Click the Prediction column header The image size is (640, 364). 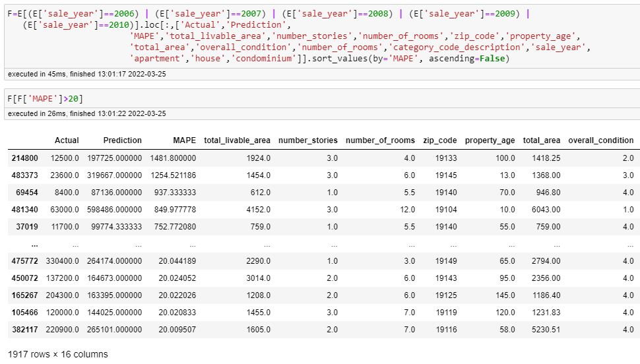click(x=123, y=140)
